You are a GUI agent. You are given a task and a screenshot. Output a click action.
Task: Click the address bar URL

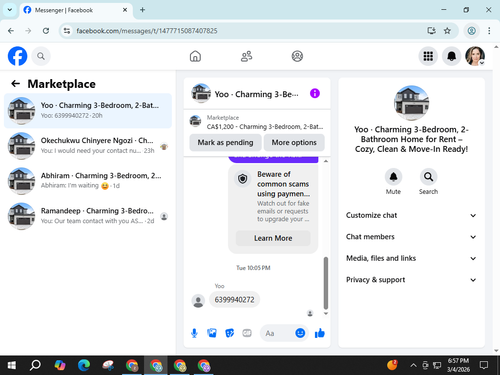click(x=147, y=31)
